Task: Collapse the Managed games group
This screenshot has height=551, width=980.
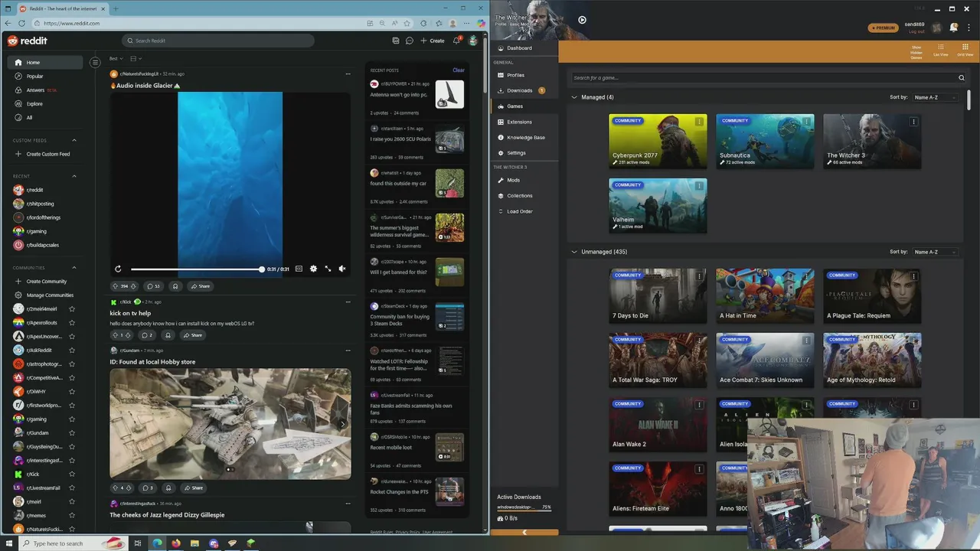Action: 575,97
